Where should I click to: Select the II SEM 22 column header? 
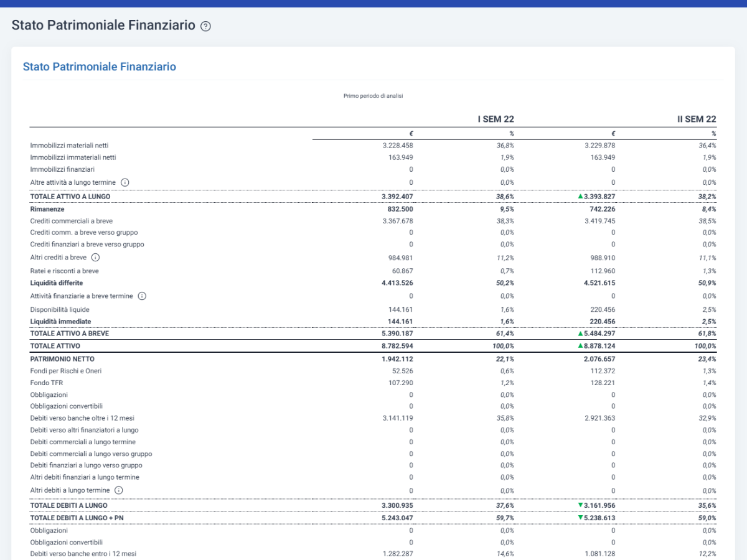point(697,119)
